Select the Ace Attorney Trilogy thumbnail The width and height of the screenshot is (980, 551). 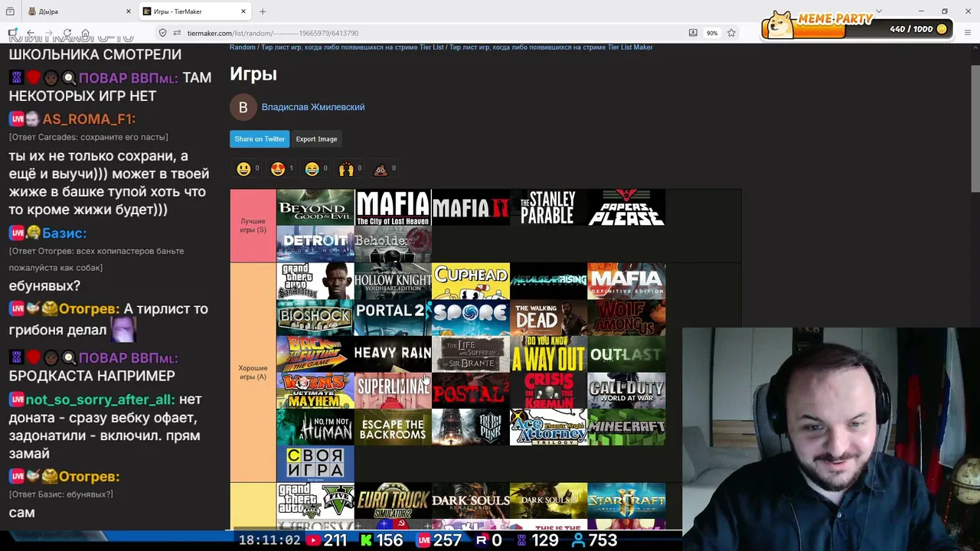tap(548, 428)
